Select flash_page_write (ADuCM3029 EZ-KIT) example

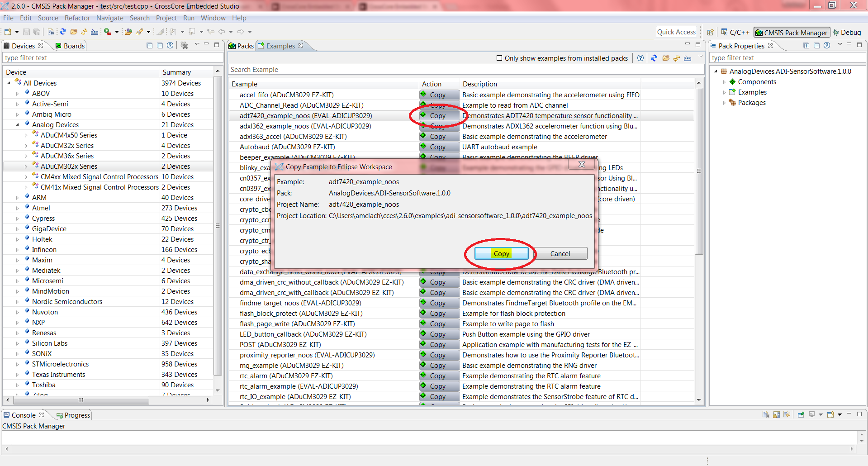(x=297, y=324)
